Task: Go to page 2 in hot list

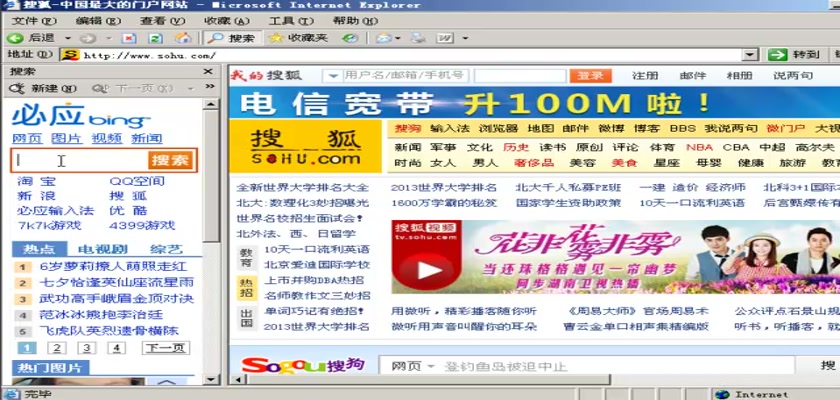Action: tap(56, 348)
